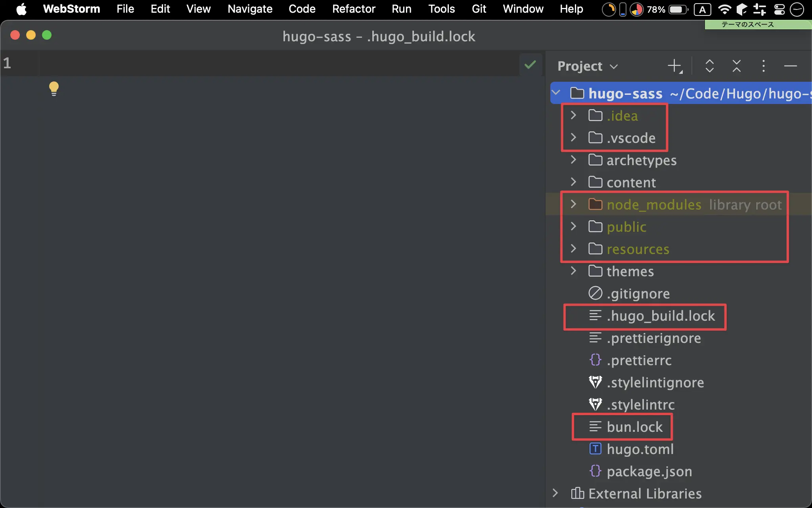Select the package.json file
The height and width of the screenshot is (508, 812).
[649, 471]
